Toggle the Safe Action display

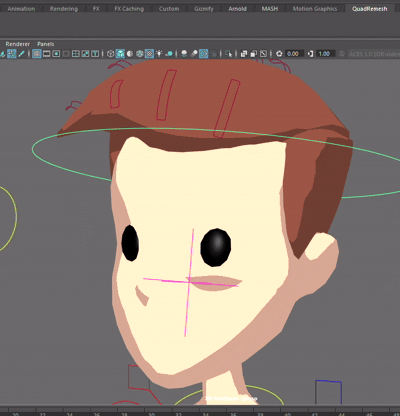(85, 54)
